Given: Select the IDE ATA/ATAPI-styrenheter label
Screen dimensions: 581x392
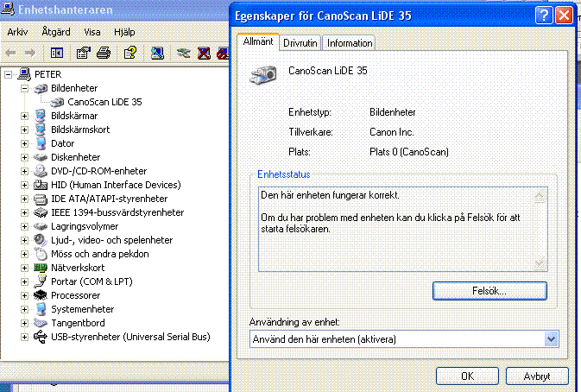Looking at the screenshot, I should click(110, 199).
